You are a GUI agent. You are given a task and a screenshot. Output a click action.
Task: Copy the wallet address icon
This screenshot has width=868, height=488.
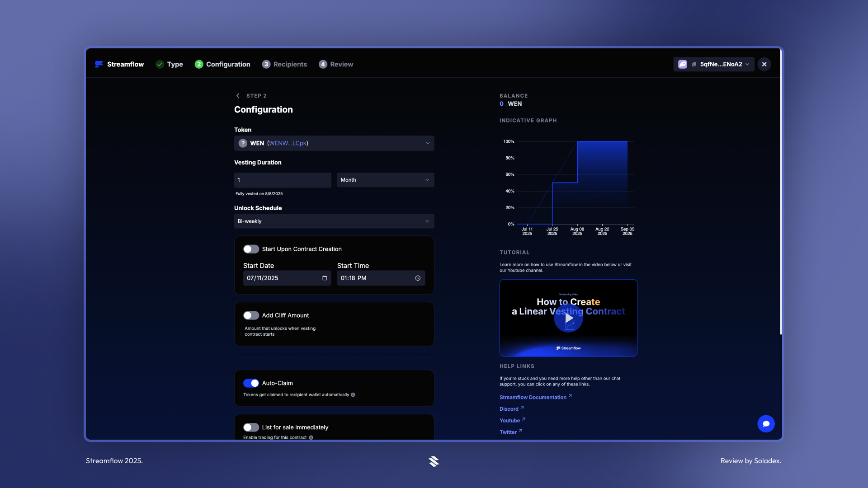coord(694,64)
